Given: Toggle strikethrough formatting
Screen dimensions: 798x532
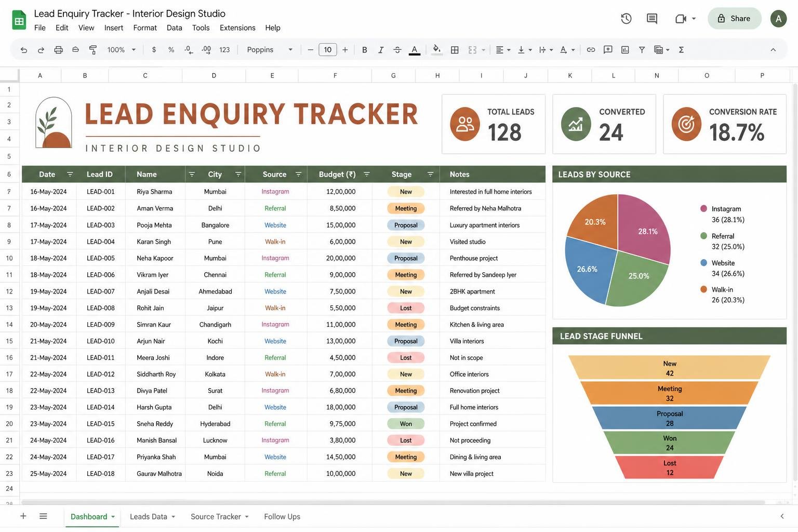Looking at the screenshot, I should pyautogui.click(x=397, y=50).
